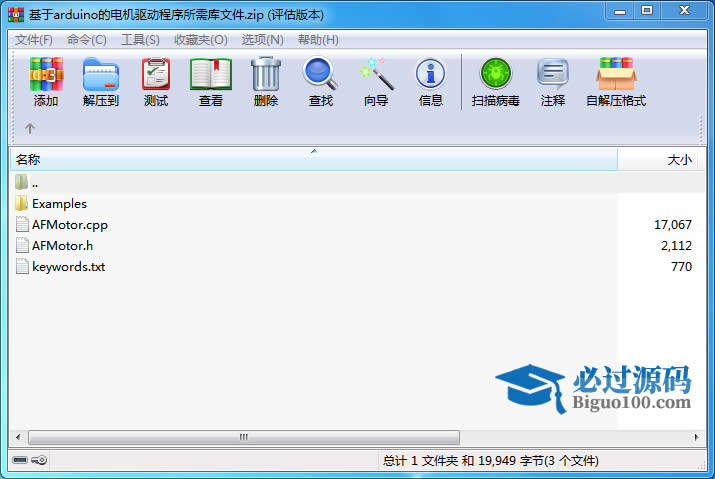Click the 解压到 (Extract To) icon
Viewport: 715px width, 479px height.
(x=101, y=74)
